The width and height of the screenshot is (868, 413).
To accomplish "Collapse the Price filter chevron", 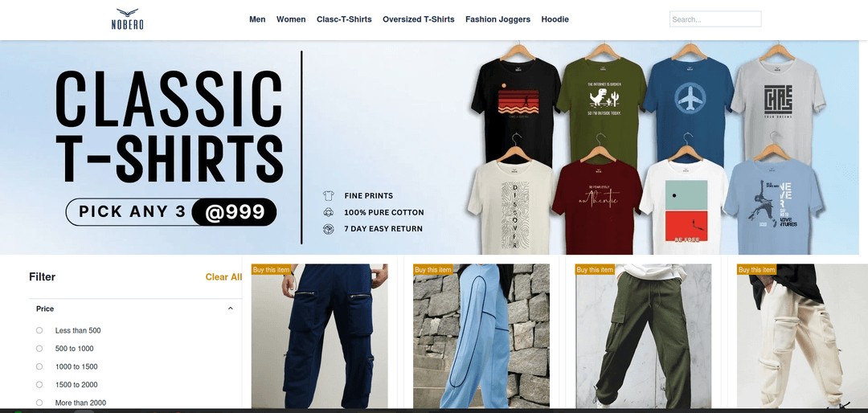I will click(231, 309).
